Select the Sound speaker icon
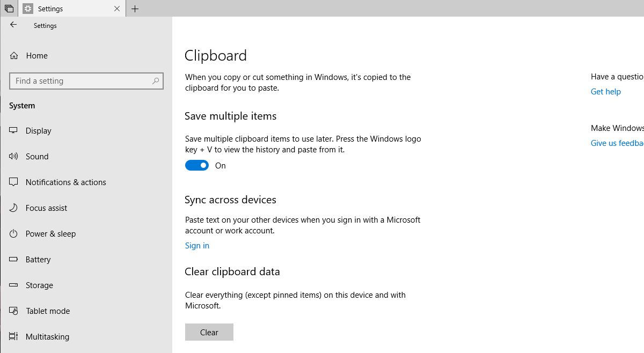644x353 pixels. [x=14, y=156]
